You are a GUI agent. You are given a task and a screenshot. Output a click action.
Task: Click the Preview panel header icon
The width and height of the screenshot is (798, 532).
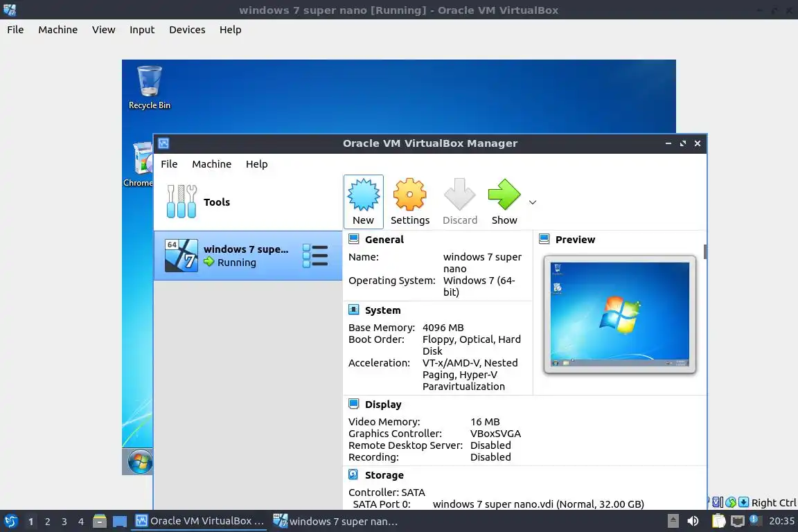point(544,239)
